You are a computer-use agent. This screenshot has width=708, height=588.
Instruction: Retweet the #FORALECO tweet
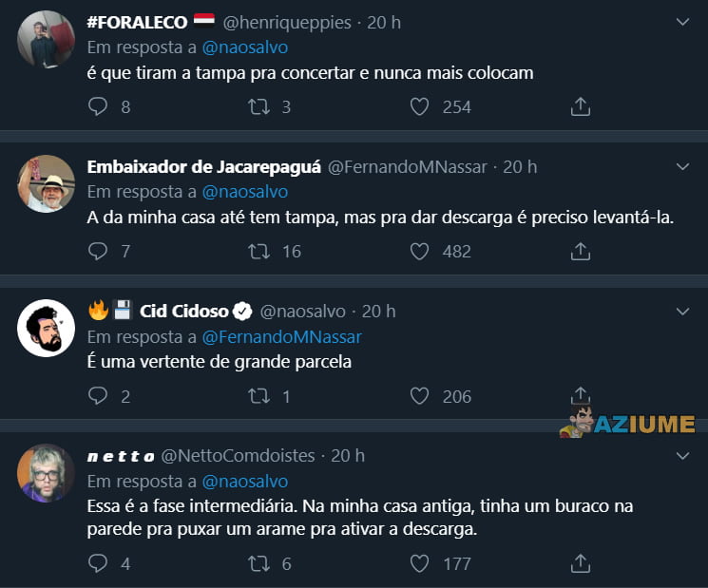258,107
